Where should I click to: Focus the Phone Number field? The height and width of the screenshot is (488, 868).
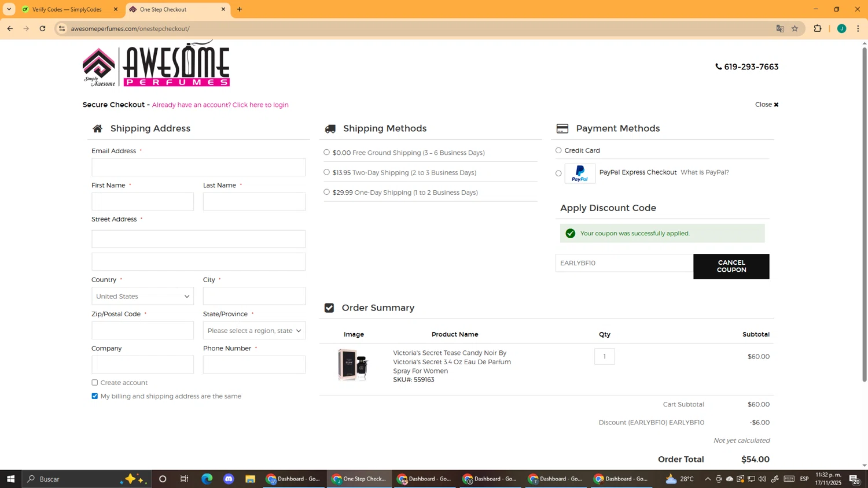[x=254, y=365]
